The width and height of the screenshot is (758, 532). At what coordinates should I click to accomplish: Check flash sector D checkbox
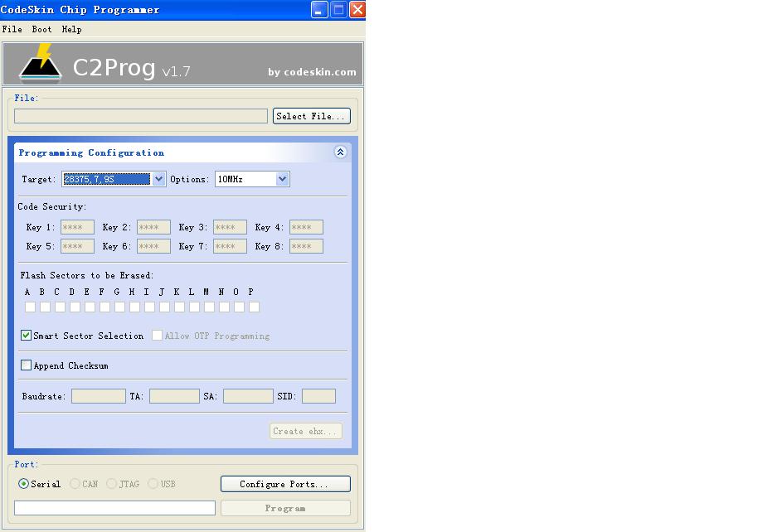click(75, 307)
